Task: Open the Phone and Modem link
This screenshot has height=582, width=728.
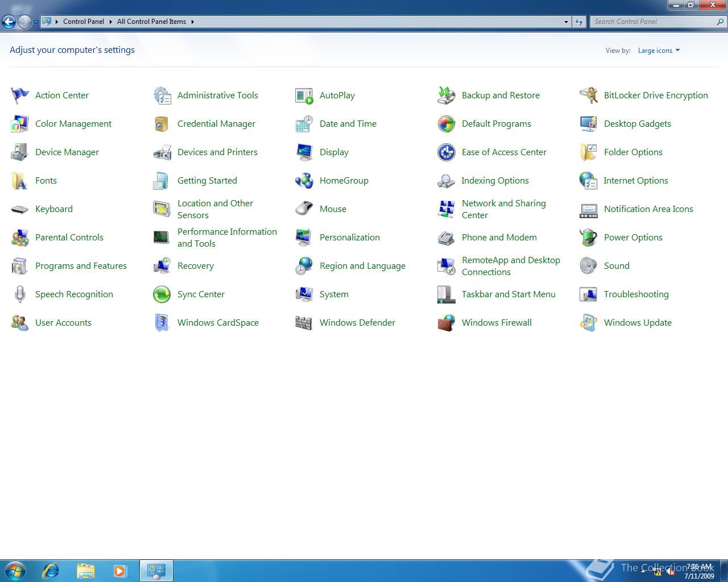Action: click(499, 238)
